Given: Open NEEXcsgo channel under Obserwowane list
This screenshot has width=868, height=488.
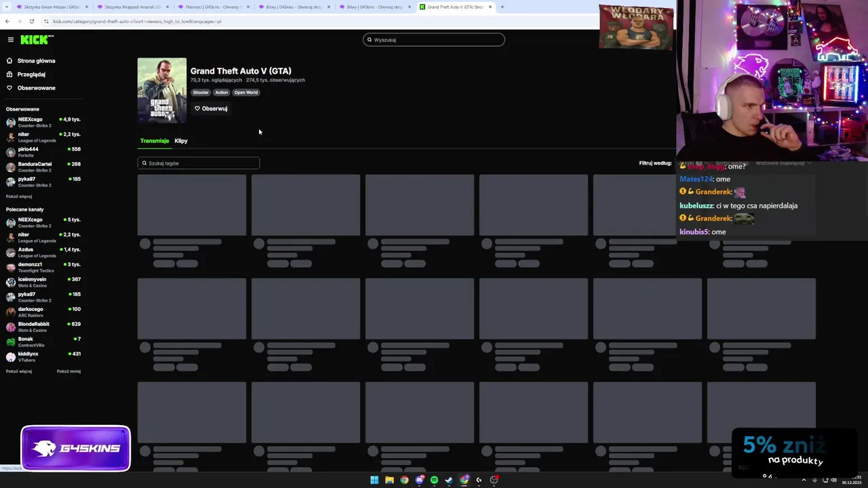Looking at the screenshot, I should (43, 122).
